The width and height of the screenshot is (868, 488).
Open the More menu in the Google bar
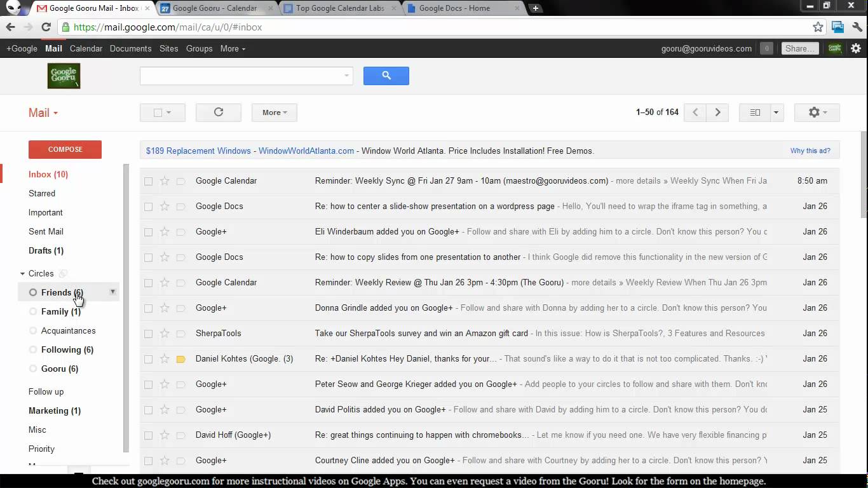(233, 48)
